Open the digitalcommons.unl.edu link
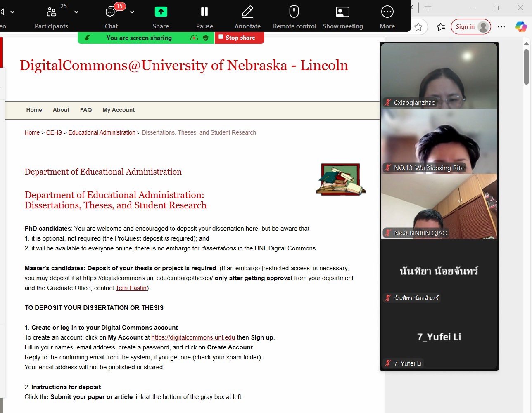532x413 pixels. (193, 337)
